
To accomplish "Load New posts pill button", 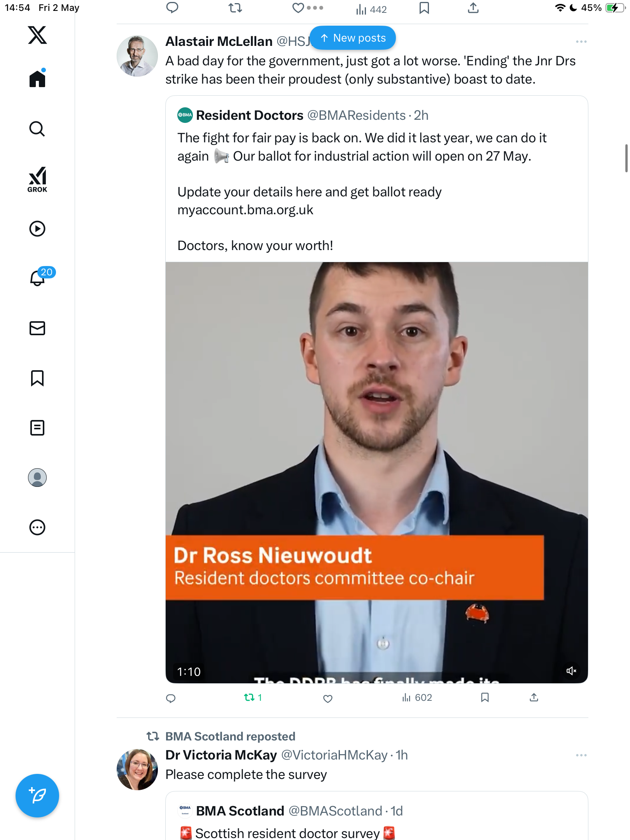I will click(x=353, y=38).
